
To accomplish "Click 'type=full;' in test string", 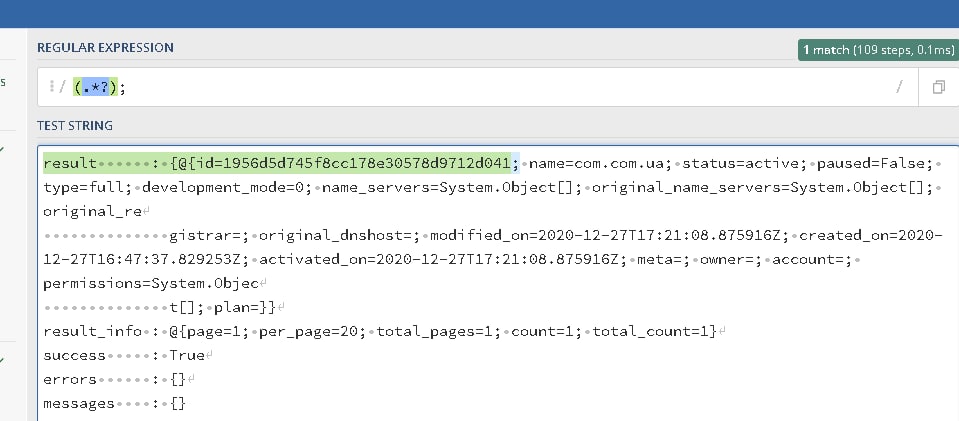I will click(x=88, y=187).
